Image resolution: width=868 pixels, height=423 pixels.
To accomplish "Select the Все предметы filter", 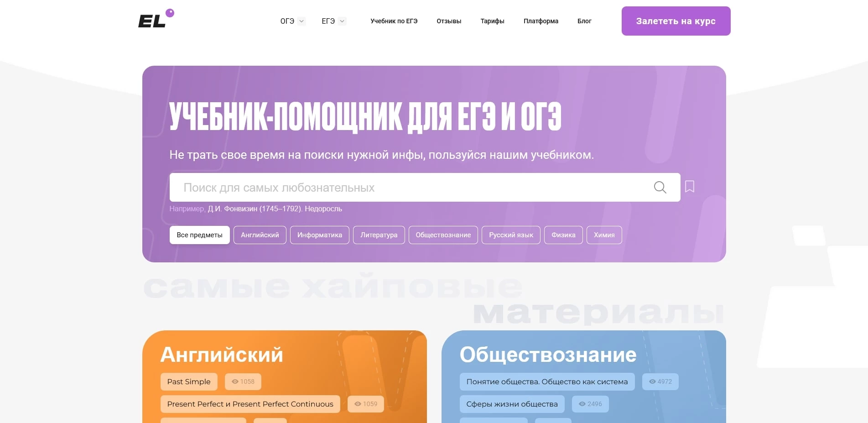I will [199, 235].
